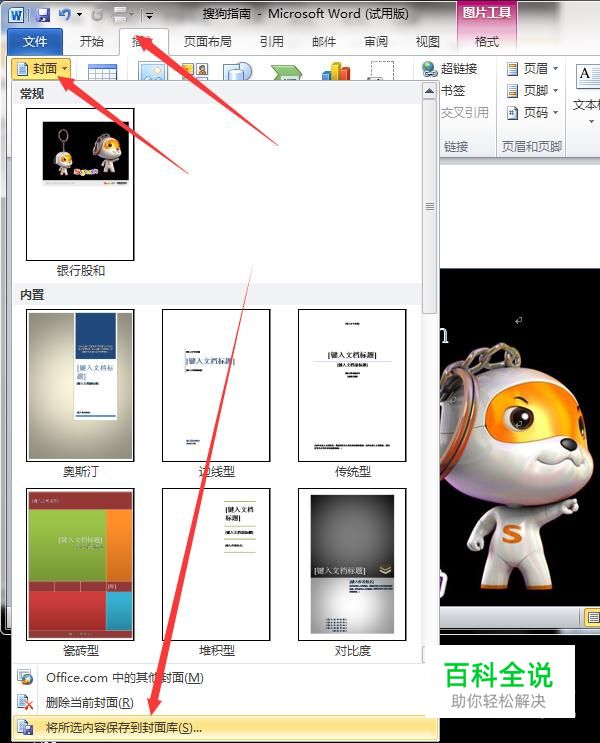Click the Redo icon in quick access toolbar
Screen dimensions: 600x743
tap(97, 16)
